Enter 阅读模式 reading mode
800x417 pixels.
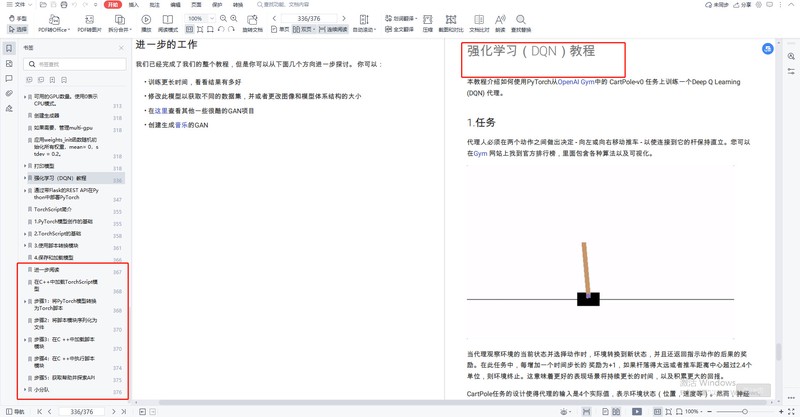click(168, 23)
